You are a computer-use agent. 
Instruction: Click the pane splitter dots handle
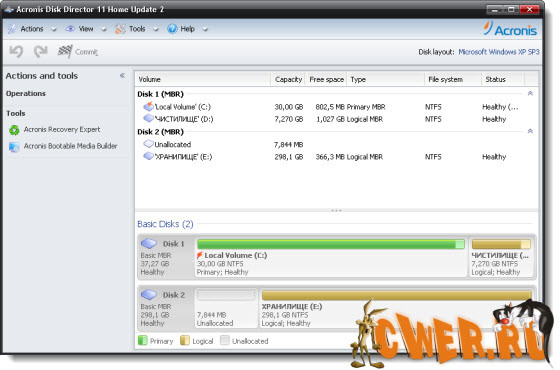336,210
